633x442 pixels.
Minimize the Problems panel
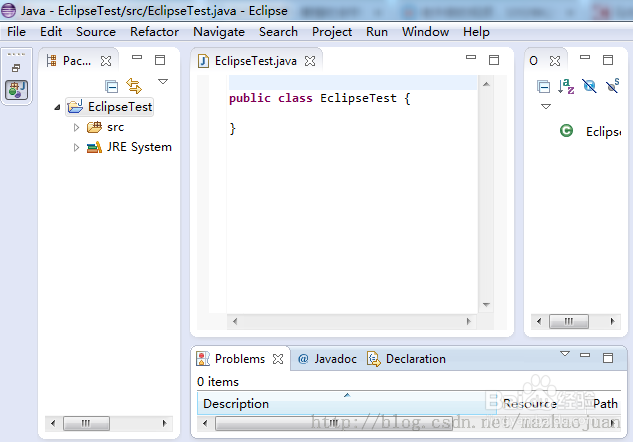585,355
